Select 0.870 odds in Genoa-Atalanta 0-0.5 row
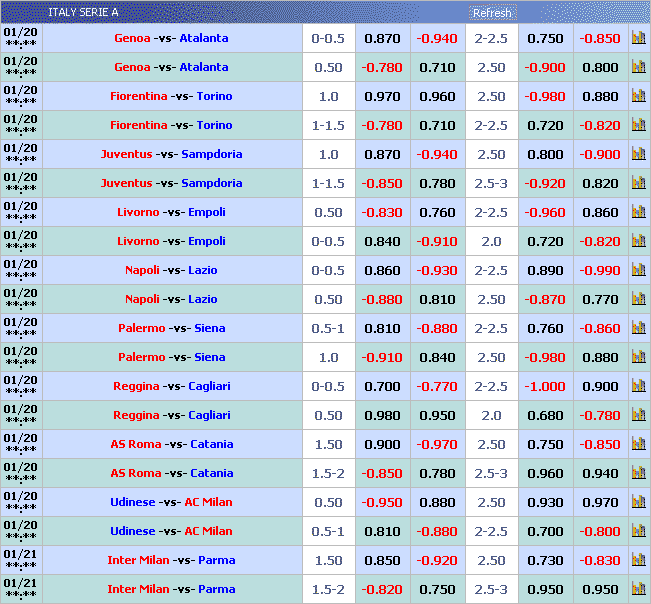This screenshot has height=604, width=651. pos(382,39)
